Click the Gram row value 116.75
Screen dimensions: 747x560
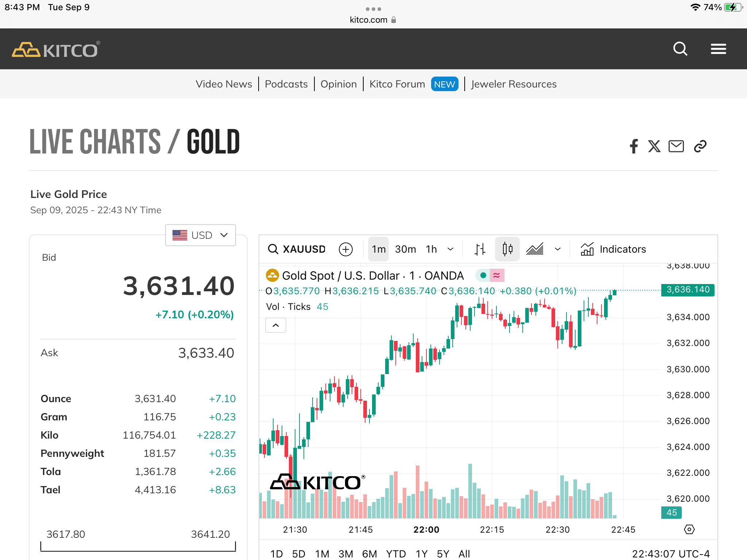(160, 417)
